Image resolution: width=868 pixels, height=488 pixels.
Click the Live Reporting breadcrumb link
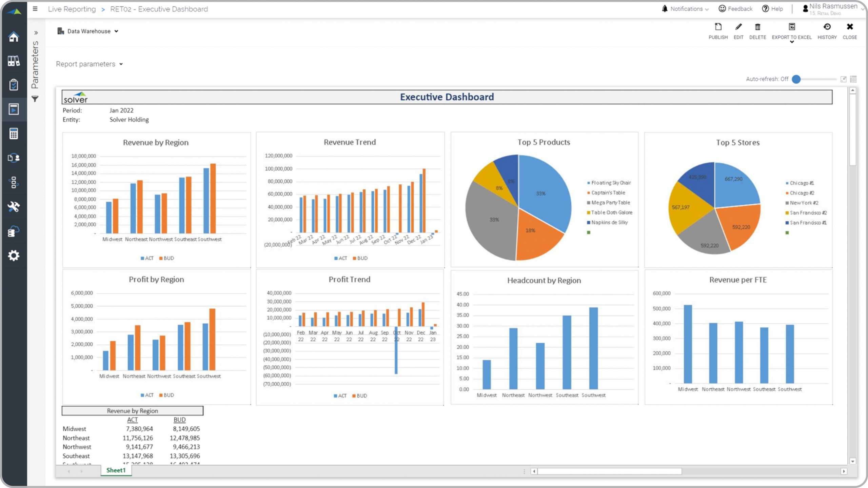72,9
